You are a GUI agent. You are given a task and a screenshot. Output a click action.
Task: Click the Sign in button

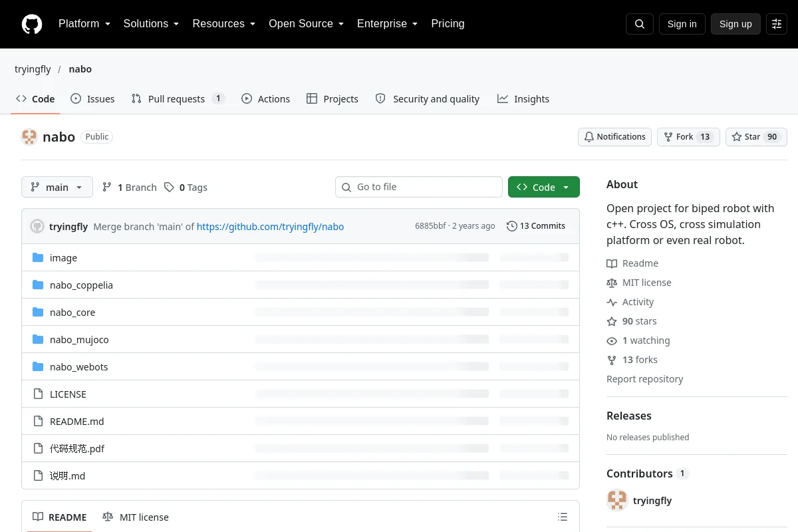pyautogui.click(x=682, y=24)
